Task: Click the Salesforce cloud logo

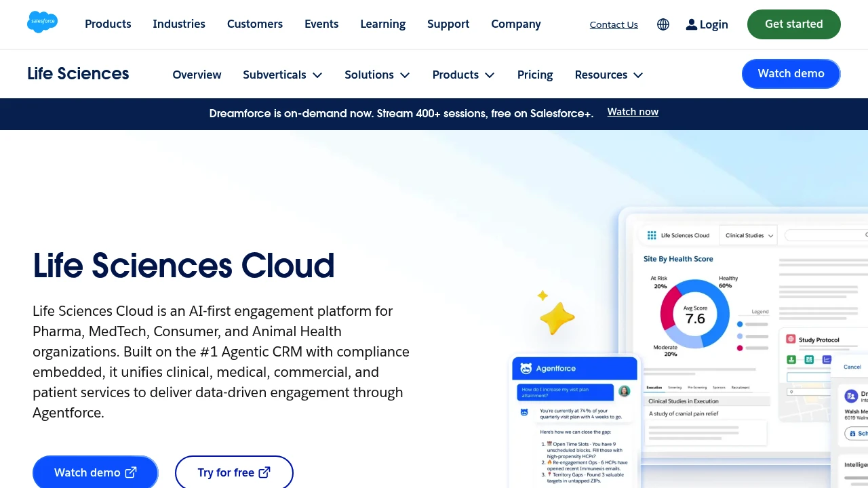Action: (x=42, y=22)
